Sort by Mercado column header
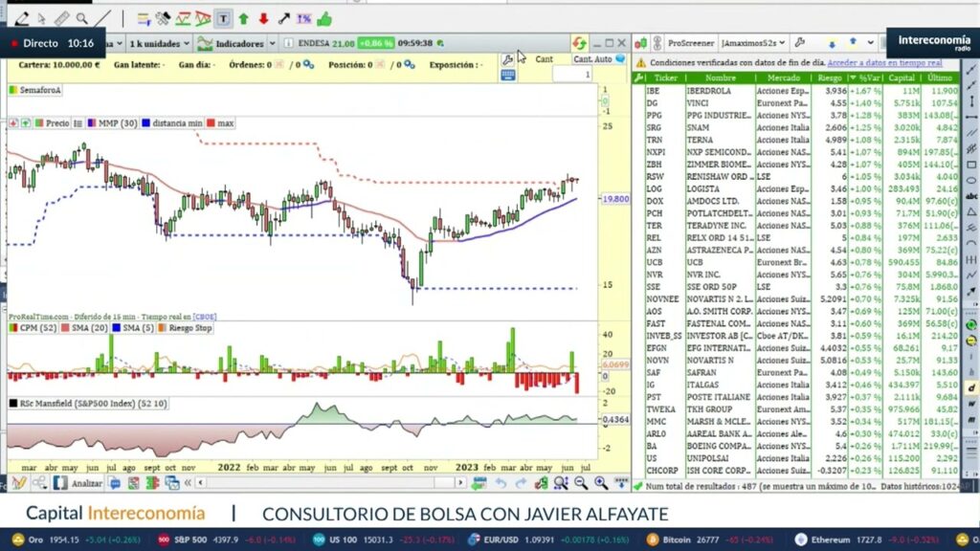This screenshot has height=551, width=980. coord(783,78)
